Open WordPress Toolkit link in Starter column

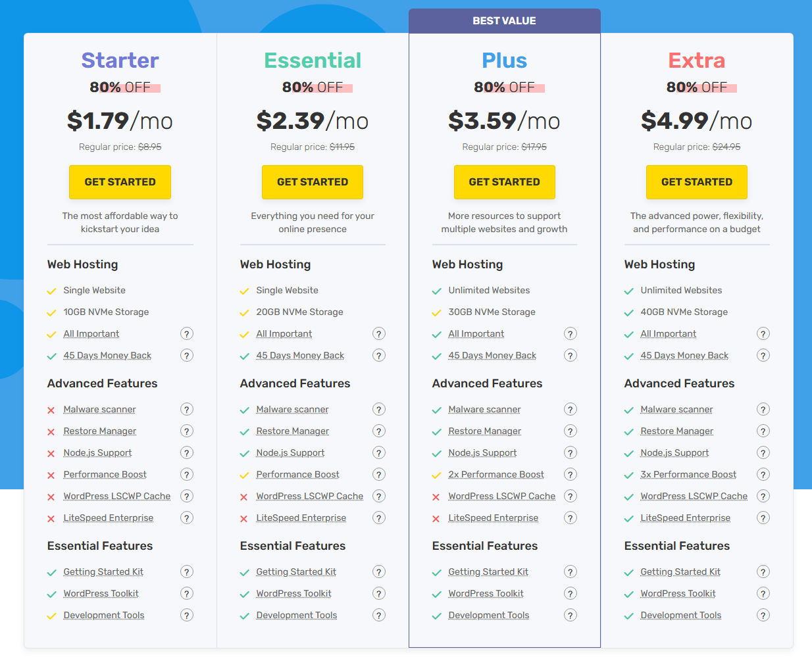101,593
